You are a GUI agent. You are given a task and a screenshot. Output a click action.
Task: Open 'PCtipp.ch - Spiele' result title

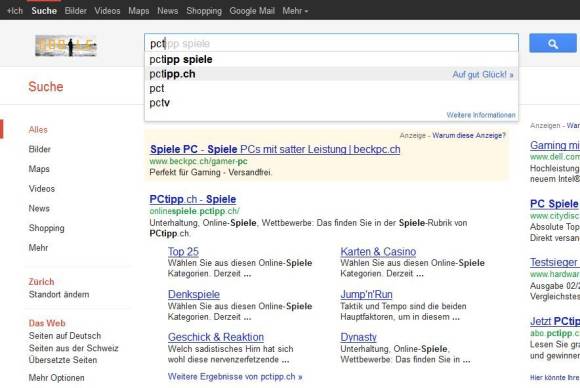tap(193, 199)
